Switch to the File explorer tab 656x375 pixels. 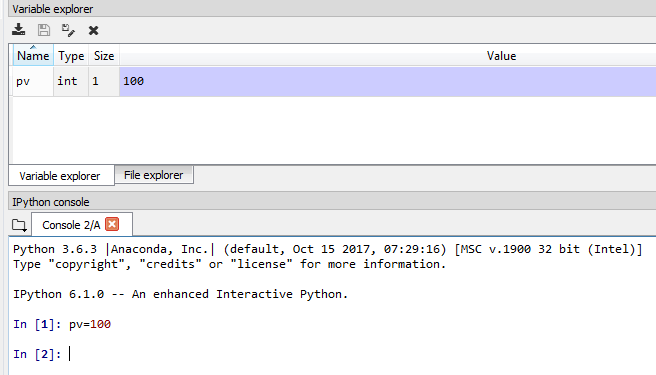pos(154,175)
